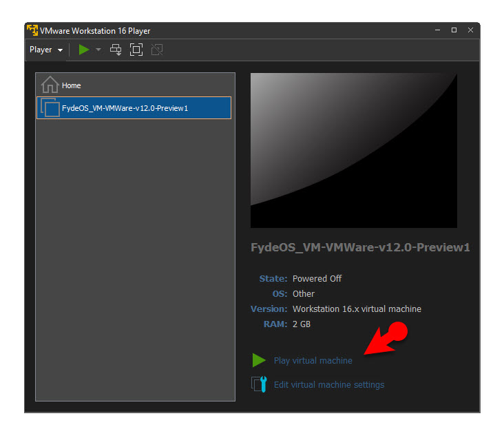Click Play virtual machine link
This screenshot has height=438, width=504.
(313, 361)
